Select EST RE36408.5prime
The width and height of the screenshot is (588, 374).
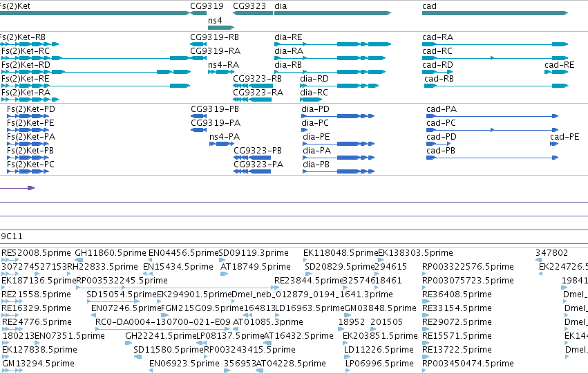point(457,294)
